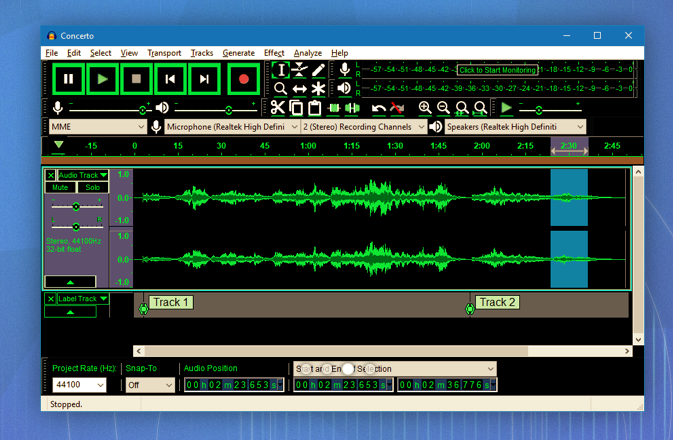Adjust the Audio Track gain slider
The image size is (673, 440).
(76, 207)
